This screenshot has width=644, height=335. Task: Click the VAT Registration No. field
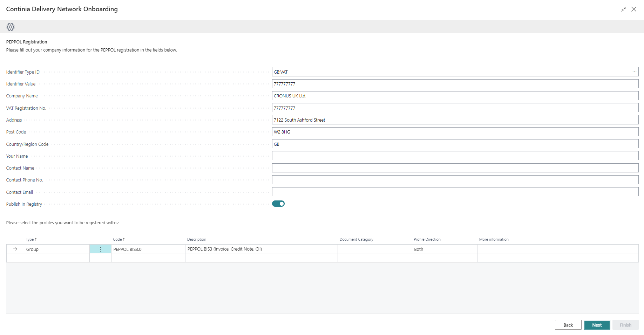pyautogui.click(x=455, y=108)
